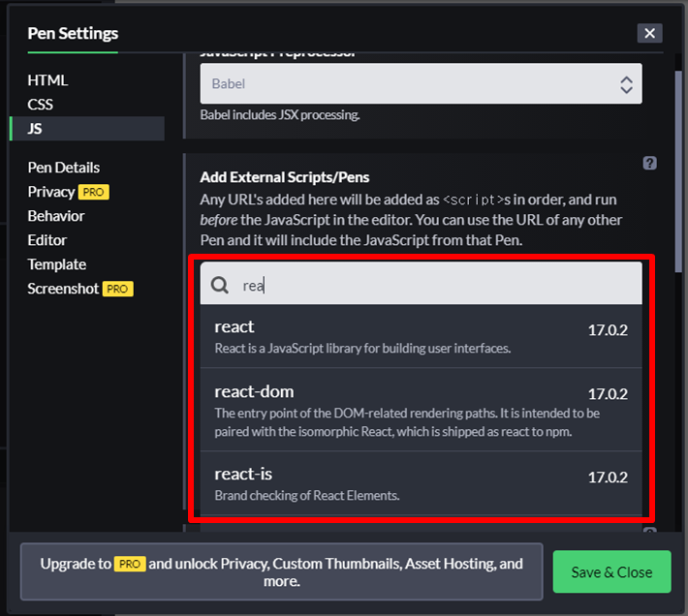Open the Babel preprocessor dropdown
Viewport: 688px width, 616px height.
pos(421,83)
